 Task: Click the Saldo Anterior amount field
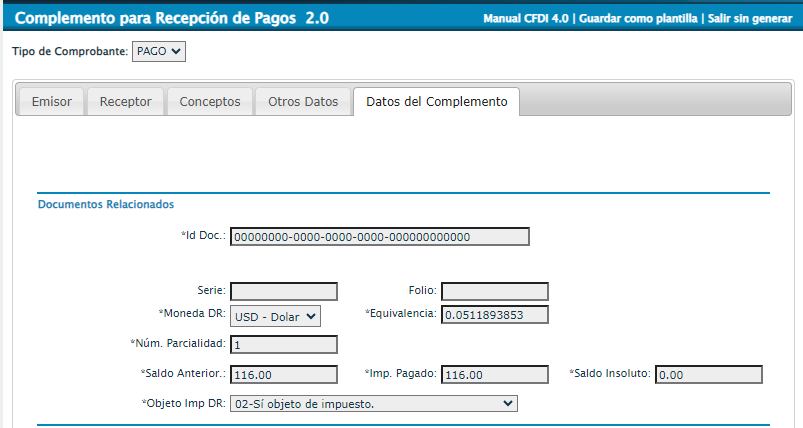(284, 375)
